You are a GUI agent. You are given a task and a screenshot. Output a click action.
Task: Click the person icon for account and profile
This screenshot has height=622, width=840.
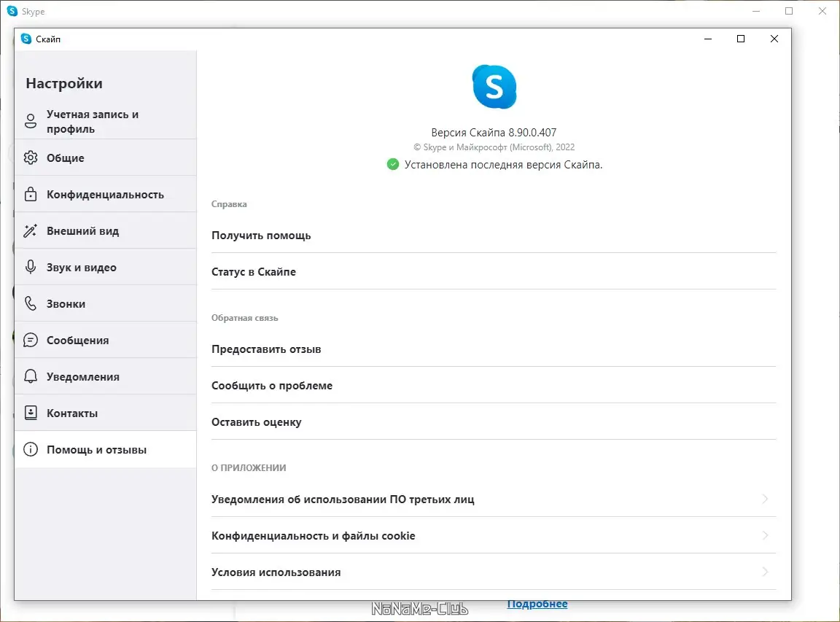tap(31, 121)
